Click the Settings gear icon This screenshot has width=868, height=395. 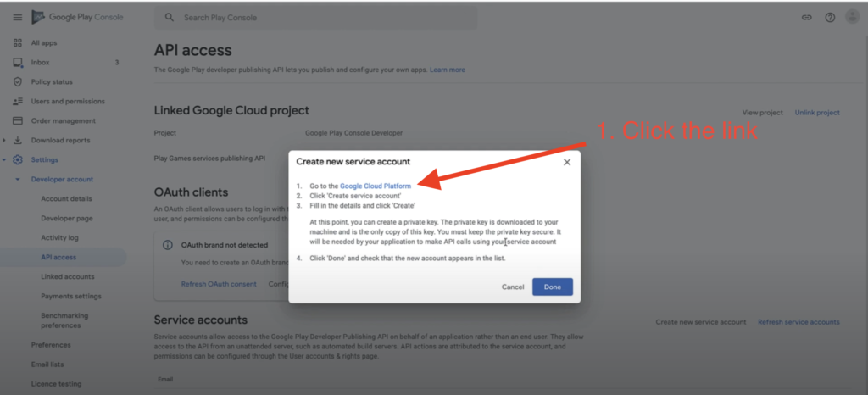[x=18, y=159]
